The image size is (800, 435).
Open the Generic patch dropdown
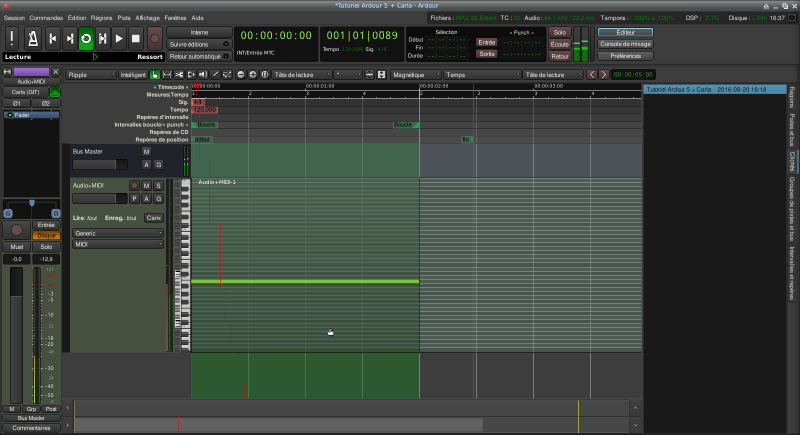(x=118, y=234)
